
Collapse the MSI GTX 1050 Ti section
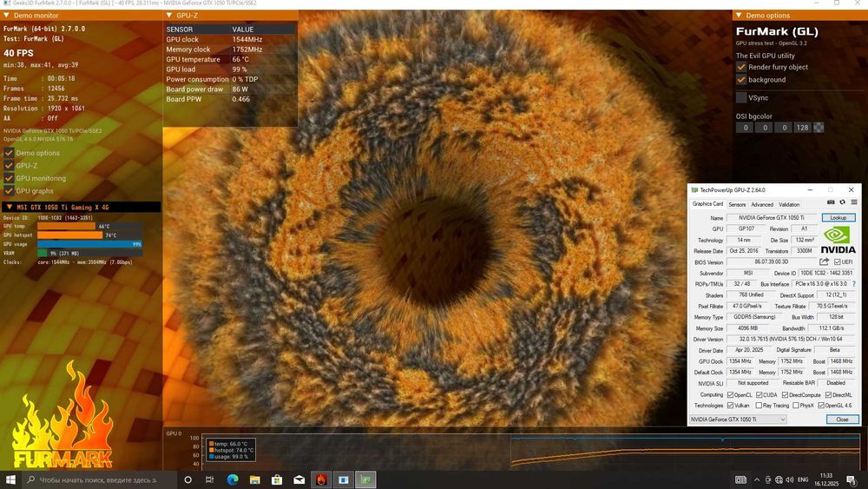coord(9,207)
